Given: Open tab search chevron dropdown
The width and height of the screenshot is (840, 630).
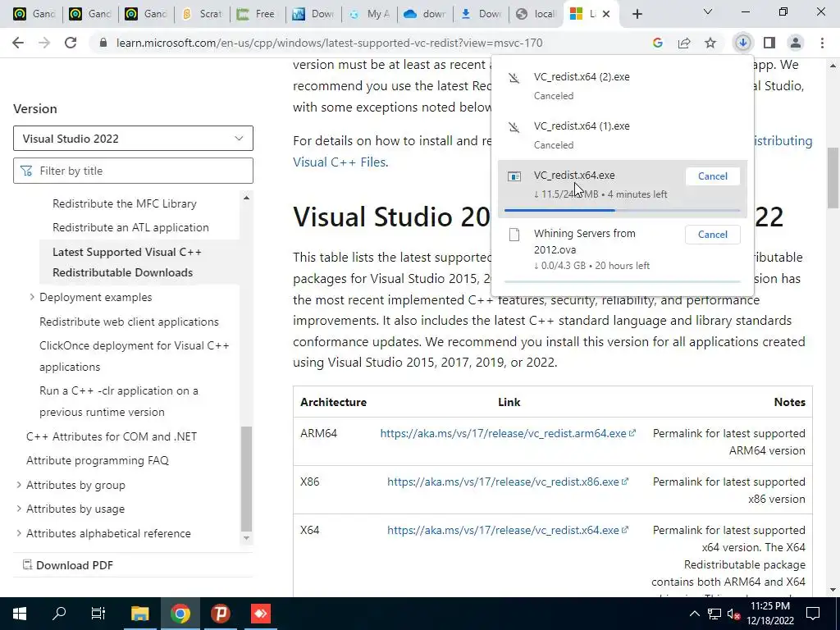Looking at the screenshot, I should (708, 11).
